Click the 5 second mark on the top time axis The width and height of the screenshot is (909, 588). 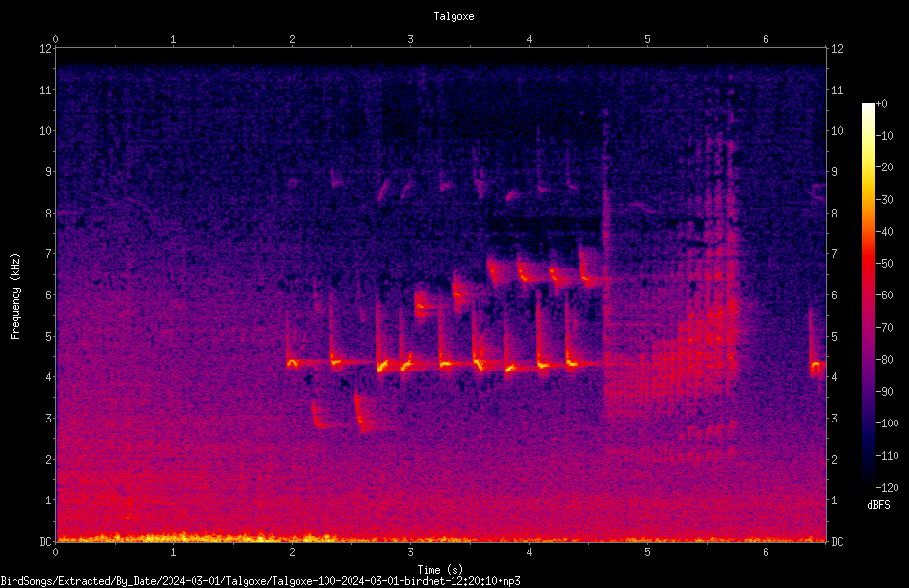647,39
